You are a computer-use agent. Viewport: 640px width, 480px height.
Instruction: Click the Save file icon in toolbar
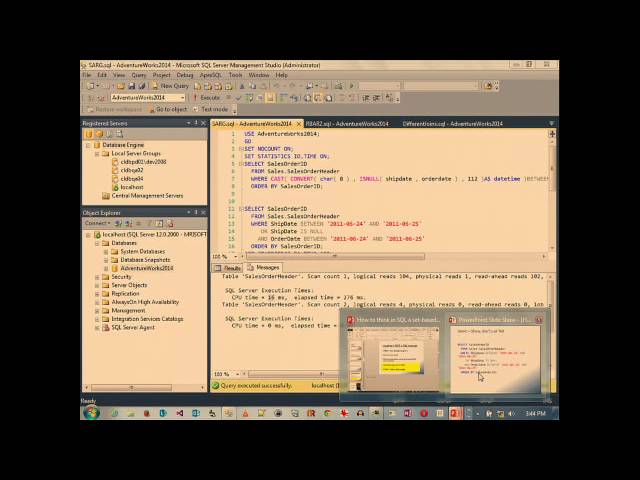[131, 86]
